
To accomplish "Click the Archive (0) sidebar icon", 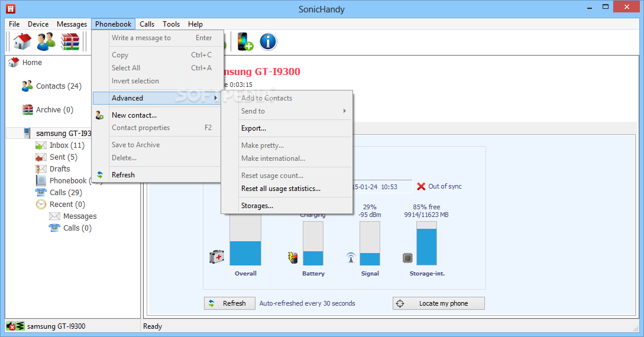I will (x=27, y=109).
